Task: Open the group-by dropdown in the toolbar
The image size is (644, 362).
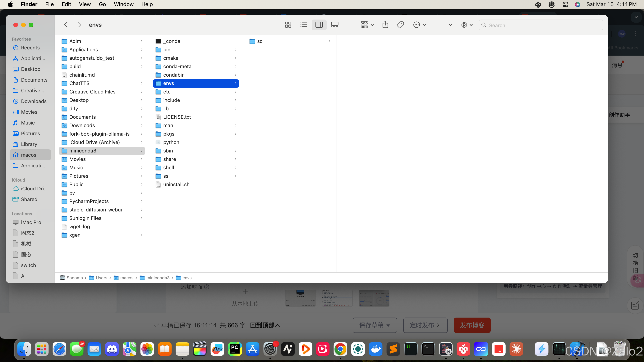Action: coord(366,25)
